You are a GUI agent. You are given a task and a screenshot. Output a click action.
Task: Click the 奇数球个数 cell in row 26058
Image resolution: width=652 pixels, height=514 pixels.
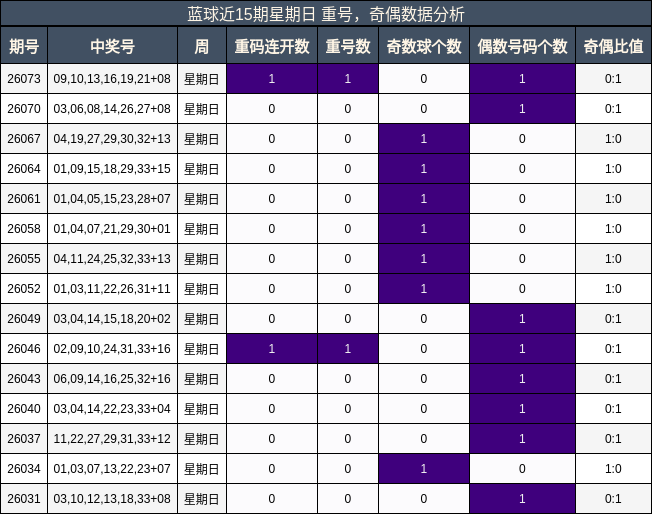pos(424,228)
